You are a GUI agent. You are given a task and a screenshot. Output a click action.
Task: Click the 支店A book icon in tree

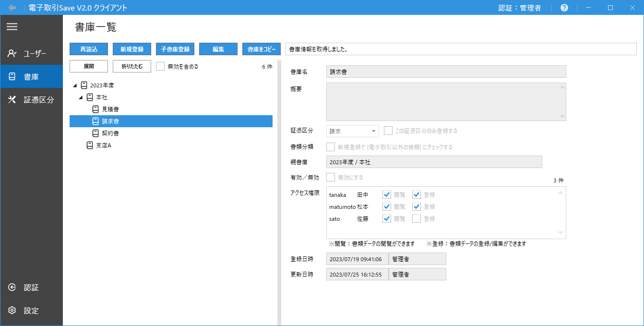90,145
